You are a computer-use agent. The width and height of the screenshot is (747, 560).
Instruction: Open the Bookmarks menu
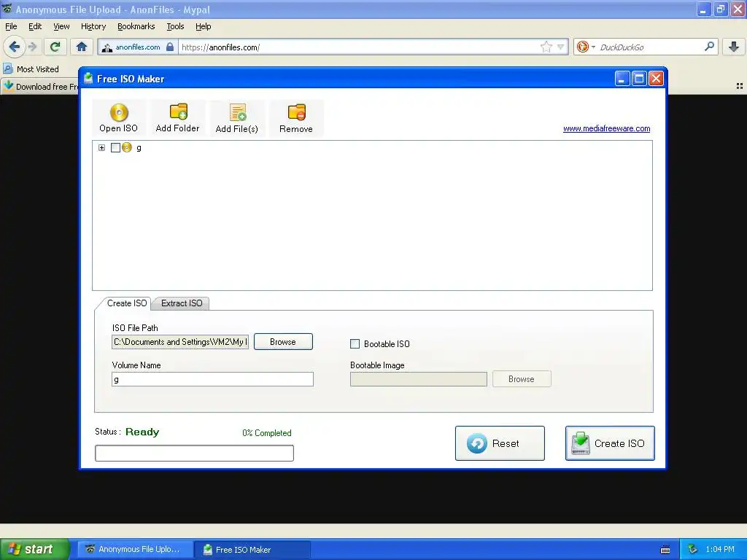tap(136, 26)
